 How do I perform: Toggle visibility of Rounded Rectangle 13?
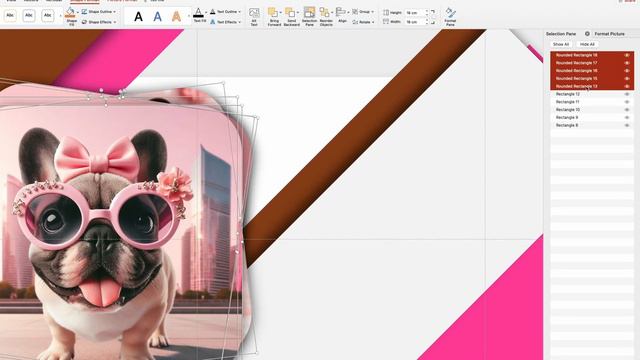[627, 86]
